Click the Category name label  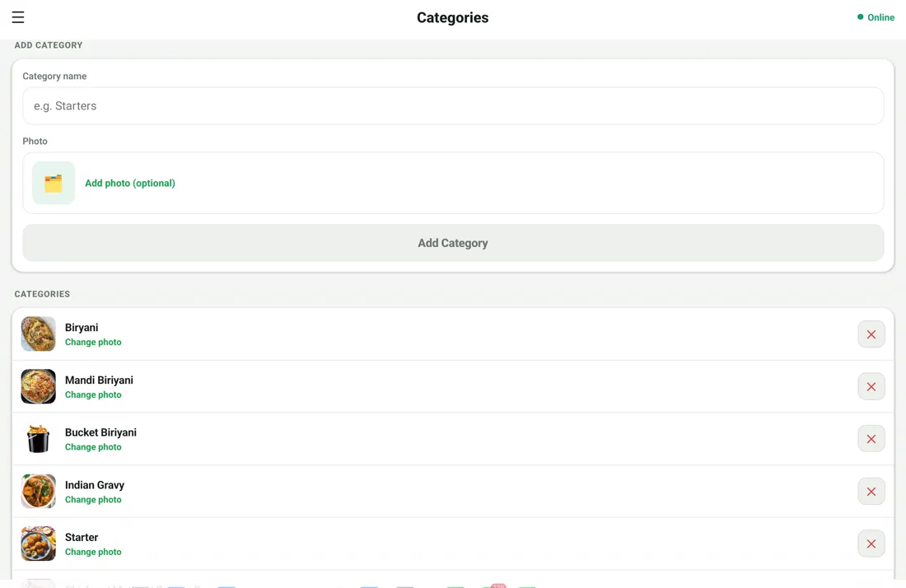coord(54,77)
